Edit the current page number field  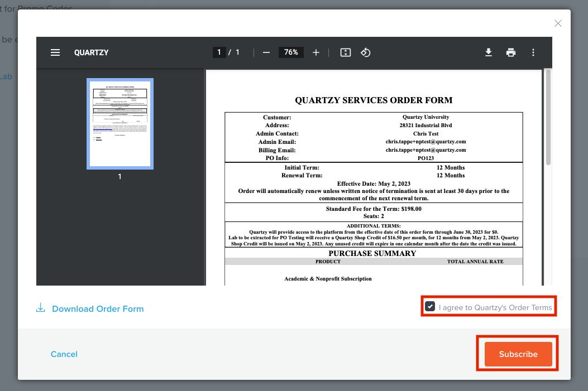coord(219,52)
